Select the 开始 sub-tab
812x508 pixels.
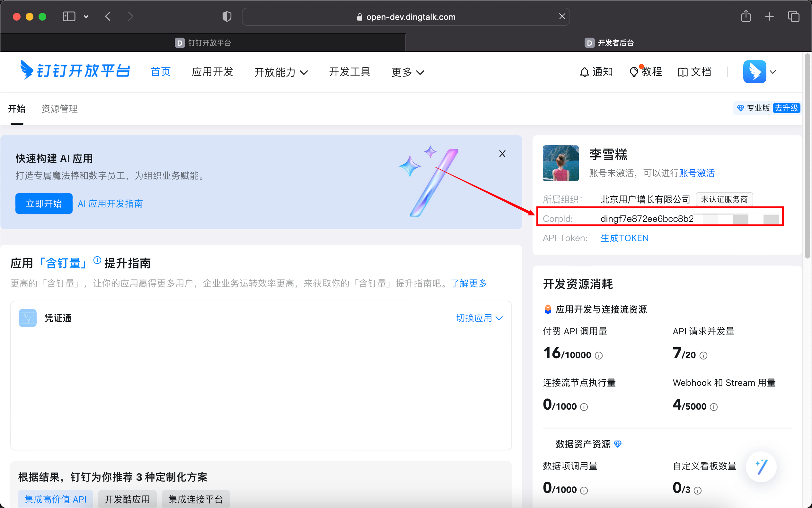click(x=17, y=109)
